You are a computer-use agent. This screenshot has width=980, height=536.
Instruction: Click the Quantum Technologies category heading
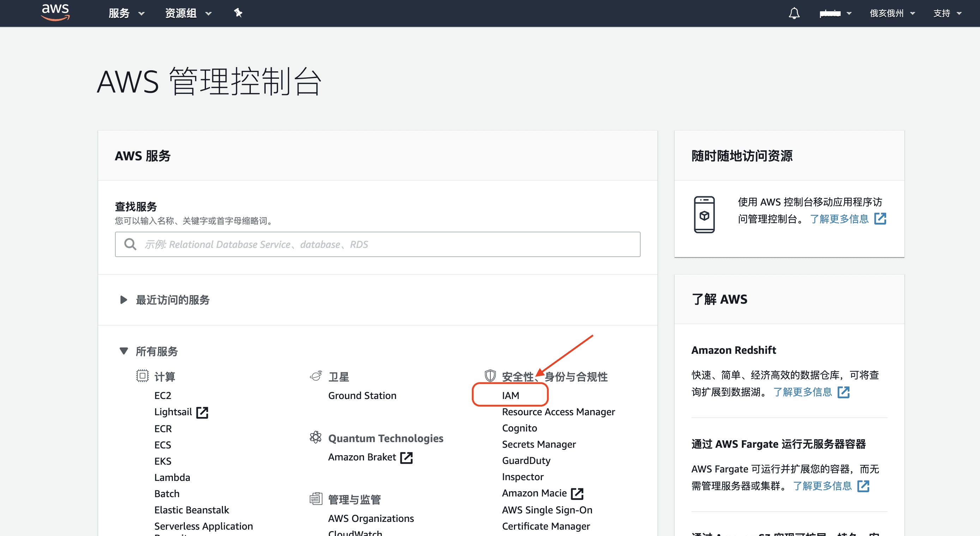click(x=386, y=438)
